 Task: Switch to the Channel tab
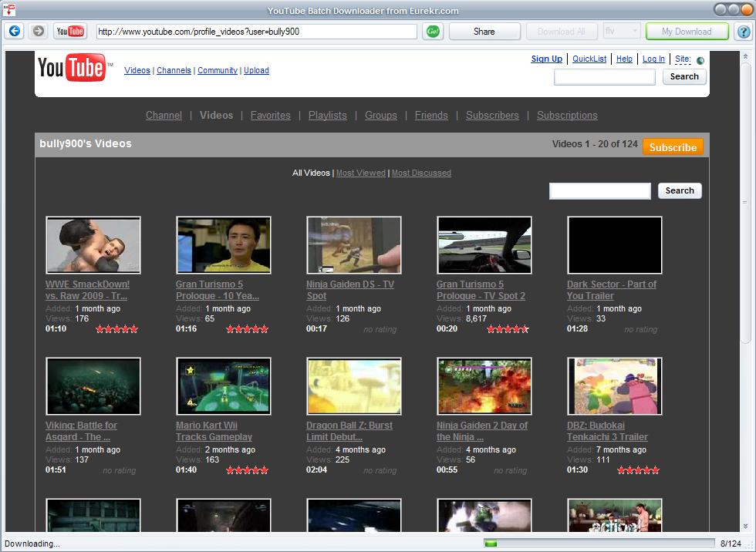point(164,116)
